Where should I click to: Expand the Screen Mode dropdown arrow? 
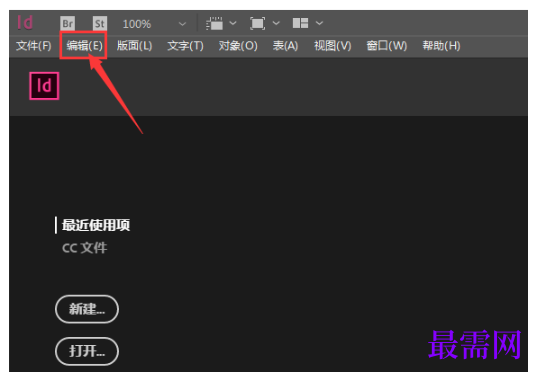tap(276, 23)
